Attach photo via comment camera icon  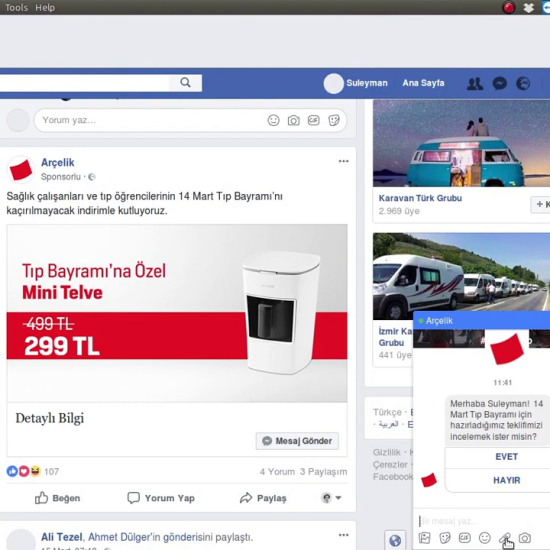click(294, 120)
